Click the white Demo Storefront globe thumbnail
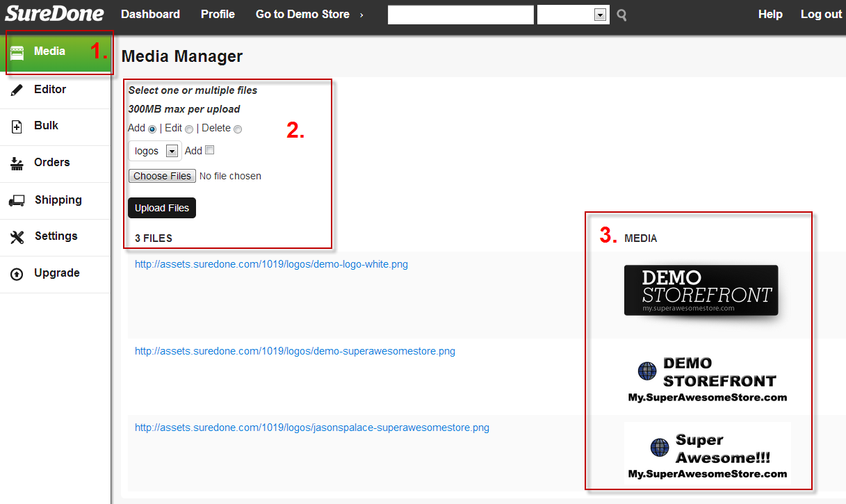 pyautogui.click(x=707, y=380)
